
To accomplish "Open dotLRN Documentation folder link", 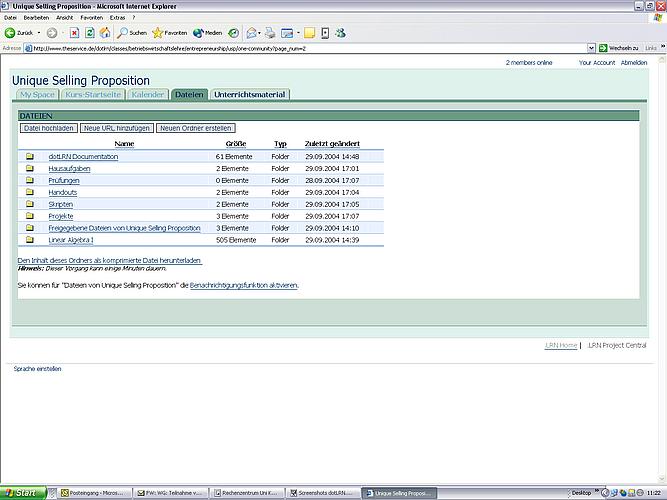I will [83, 157].
